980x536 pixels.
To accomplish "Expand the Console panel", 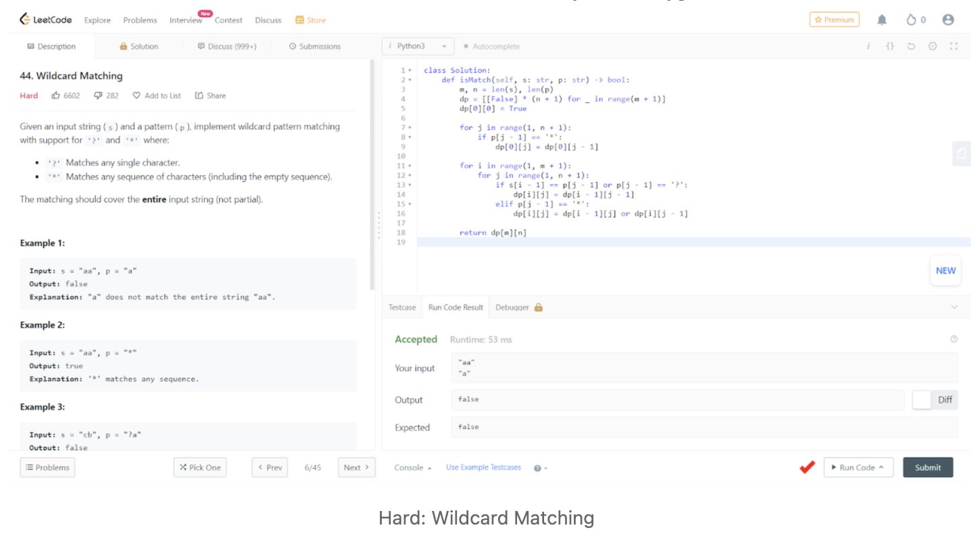I will pyautogui.click(x=412, y=468).
